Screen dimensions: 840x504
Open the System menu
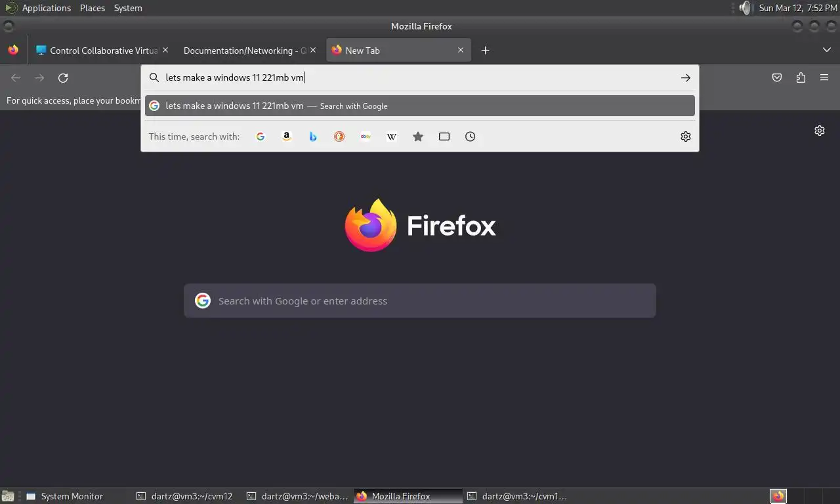click(128, 8)
